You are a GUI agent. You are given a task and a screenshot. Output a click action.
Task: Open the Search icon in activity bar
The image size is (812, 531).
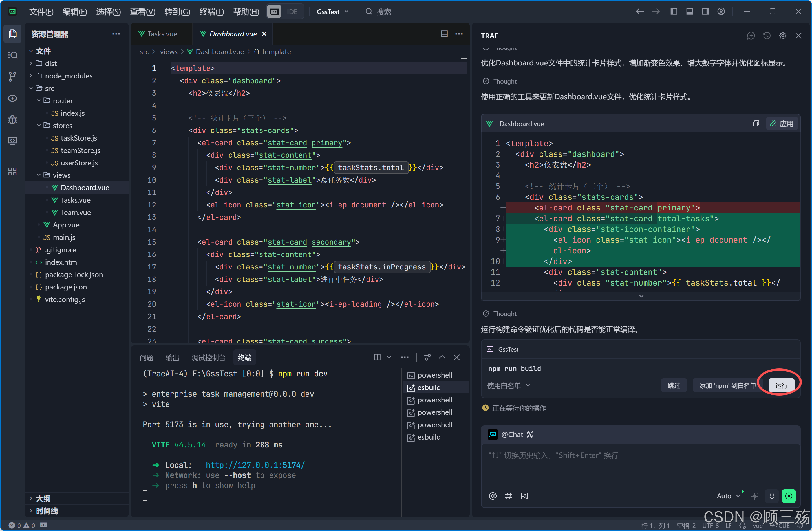click(12, 55)
